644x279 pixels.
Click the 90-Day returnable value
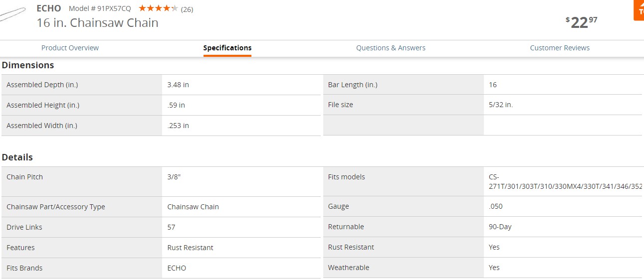click(x=500, y=227)
